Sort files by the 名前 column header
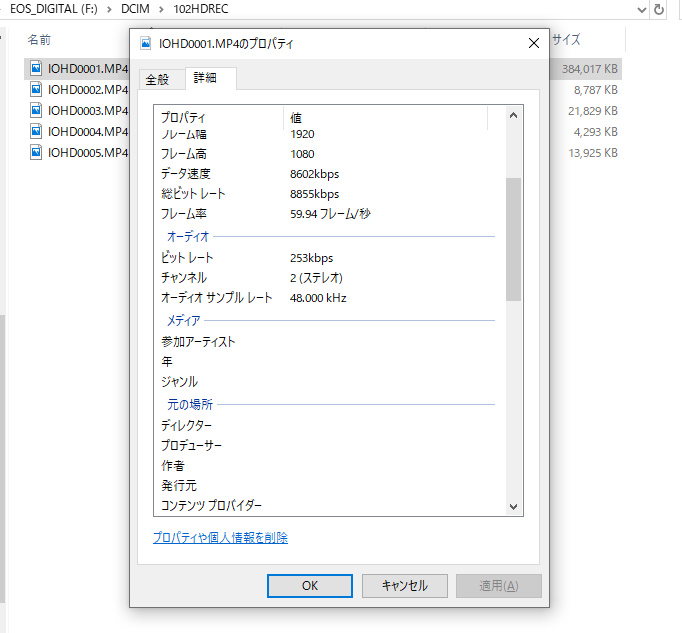 tap(40, 40)
